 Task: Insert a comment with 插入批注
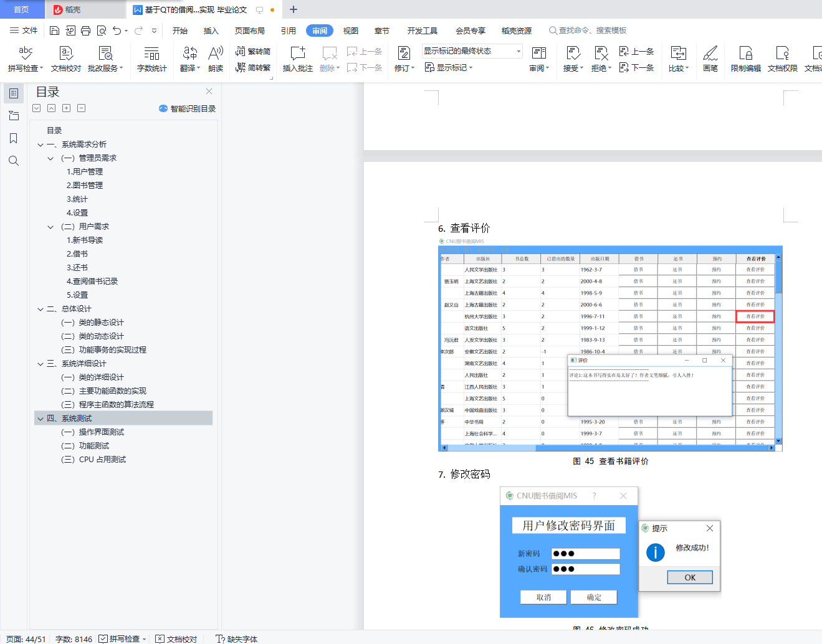(x=298, y=59)
